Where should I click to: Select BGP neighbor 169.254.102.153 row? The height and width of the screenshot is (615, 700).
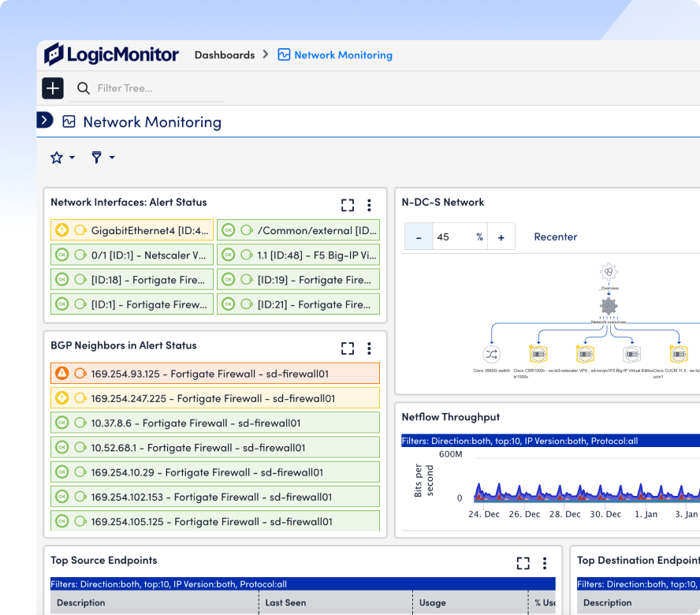(215, 496)
